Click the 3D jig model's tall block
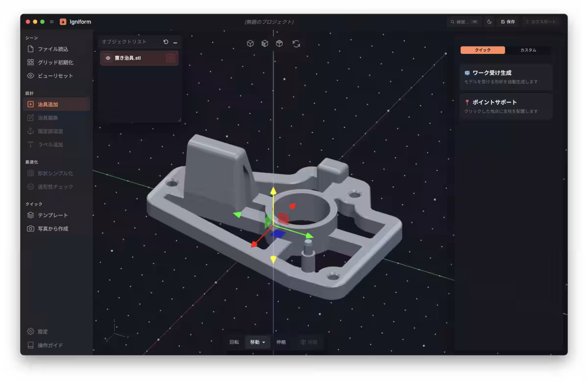The height and width of the screenshot is (382, 588). 216,171
